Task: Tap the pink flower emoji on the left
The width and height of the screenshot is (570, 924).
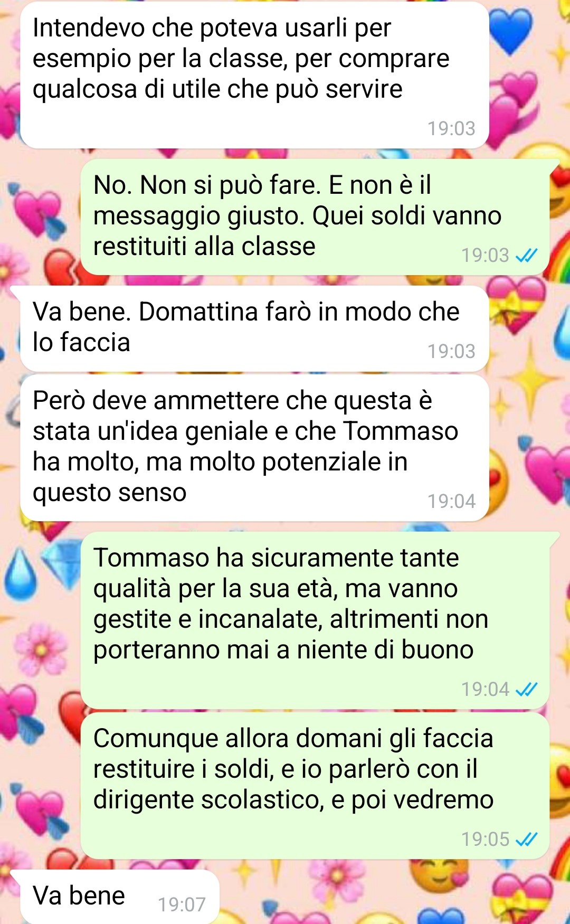Action: [x=40, y=649]
